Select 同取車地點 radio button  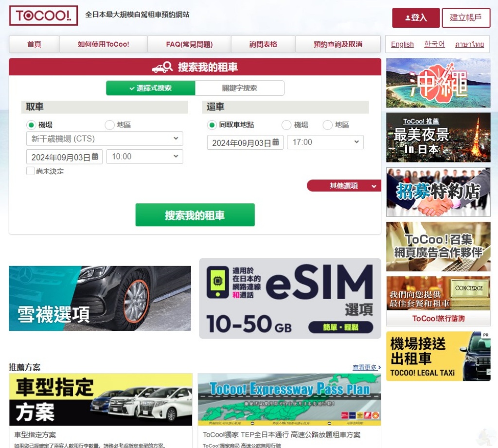click(212, 125)
